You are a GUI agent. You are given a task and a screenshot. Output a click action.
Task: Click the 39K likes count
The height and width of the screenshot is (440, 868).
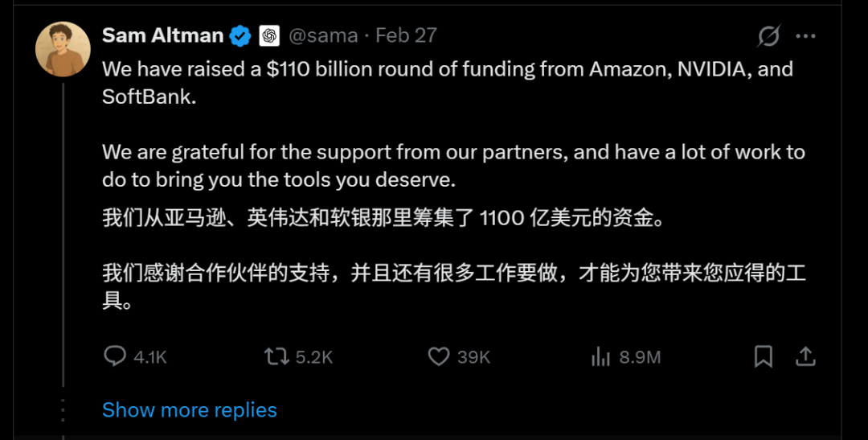point(473,357)
